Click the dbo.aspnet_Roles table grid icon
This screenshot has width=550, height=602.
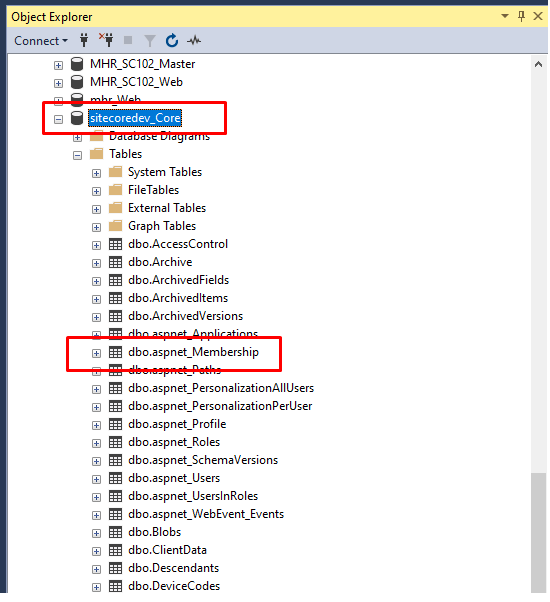click(x=116, y=442)
